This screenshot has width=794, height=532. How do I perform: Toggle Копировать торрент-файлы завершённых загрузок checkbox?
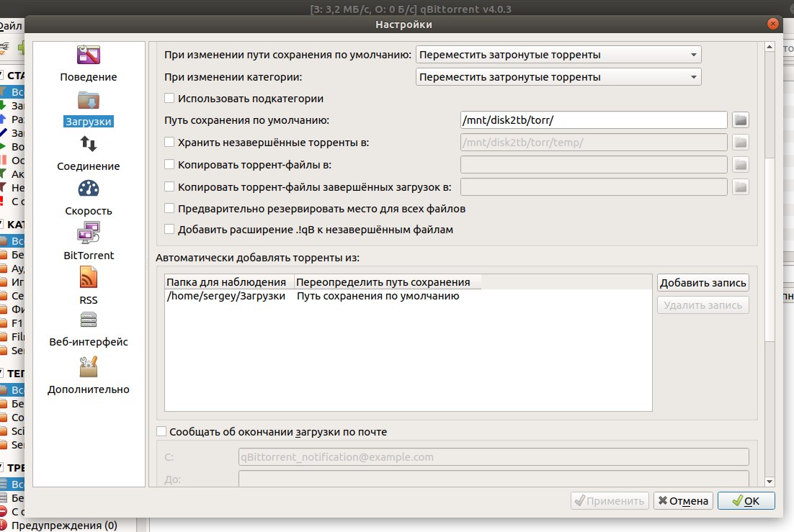coord(169,186)
